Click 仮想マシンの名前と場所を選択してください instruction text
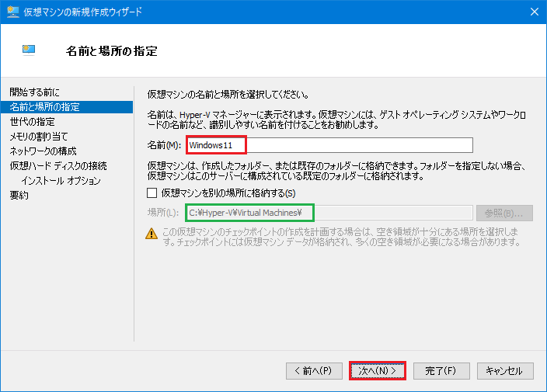The height and width of the screenshot is (392, 547). coord(228,95)
